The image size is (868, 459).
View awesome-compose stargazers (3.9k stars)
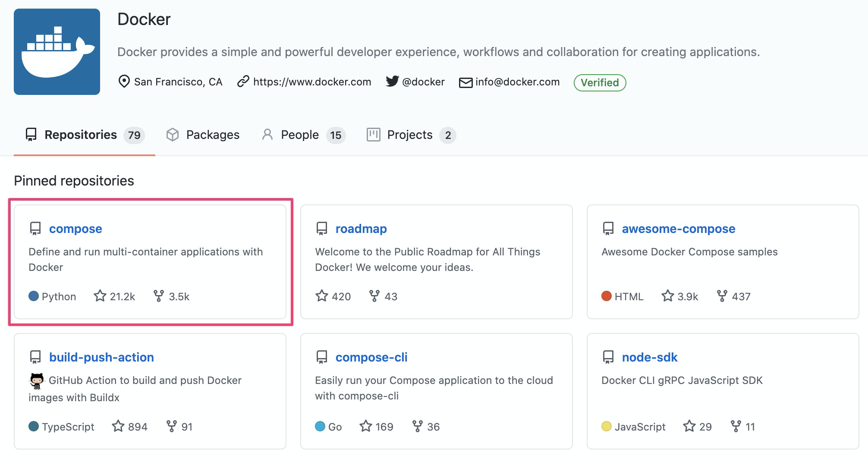pyautogui.click(x=680, y=296)
